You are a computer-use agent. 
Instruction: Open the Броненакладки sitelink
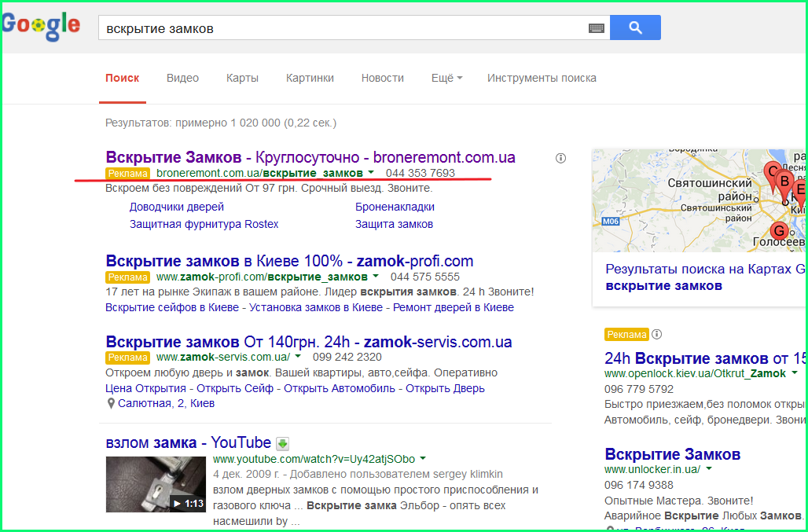click(x=395, y=207)
